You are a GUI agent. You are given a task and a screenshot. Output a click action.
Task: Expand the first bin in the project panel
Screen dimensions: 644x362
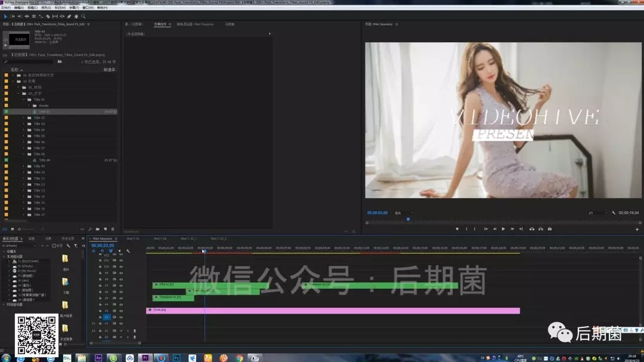tap(13, 76)
